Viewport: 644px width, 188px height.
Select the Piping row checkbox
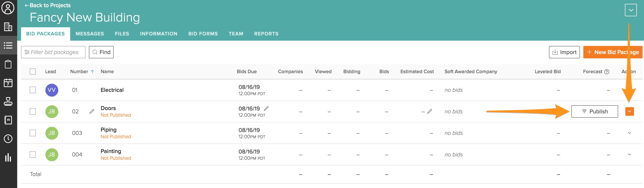click(x=33, y=133)
